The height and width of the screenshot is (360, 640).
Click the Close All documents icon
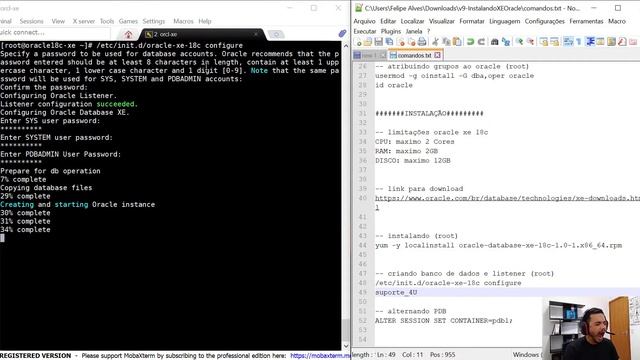[411, 42]
